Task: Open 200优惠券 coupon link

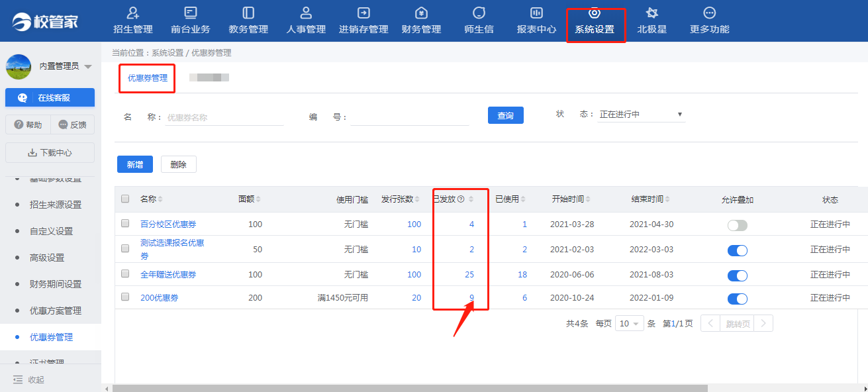Action: [x=159, y=298]
